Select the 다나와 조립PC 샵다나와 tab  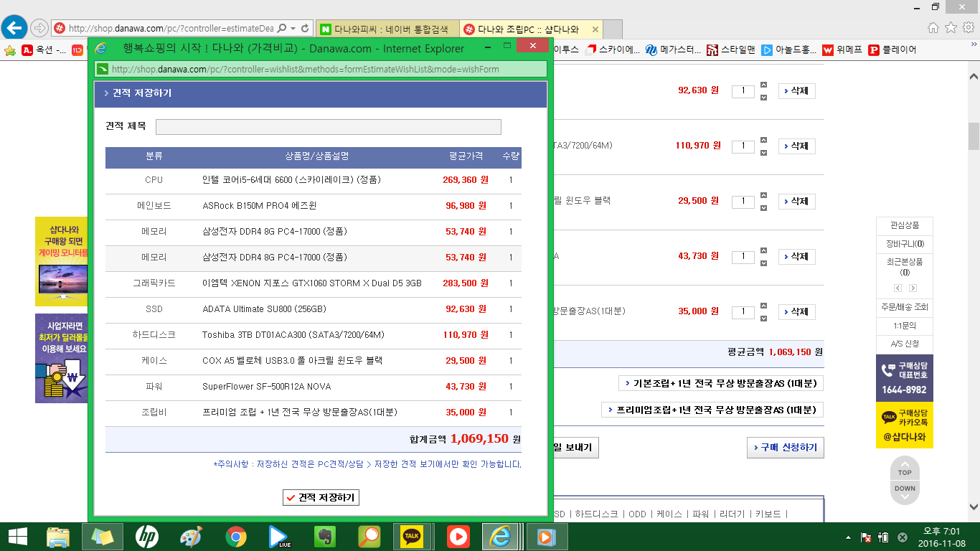(529, 29)
